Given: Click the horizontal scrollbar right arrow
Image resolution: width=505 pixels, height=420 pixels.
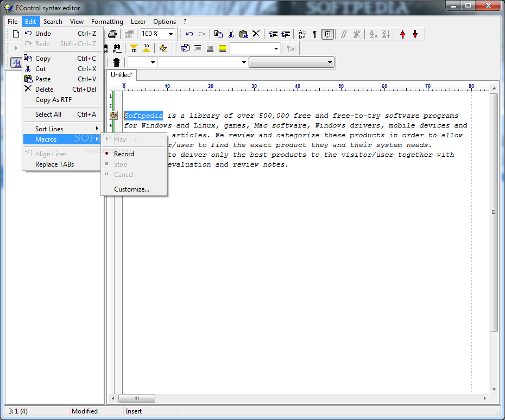Looking at the screenshot, I should click(485, 398).
